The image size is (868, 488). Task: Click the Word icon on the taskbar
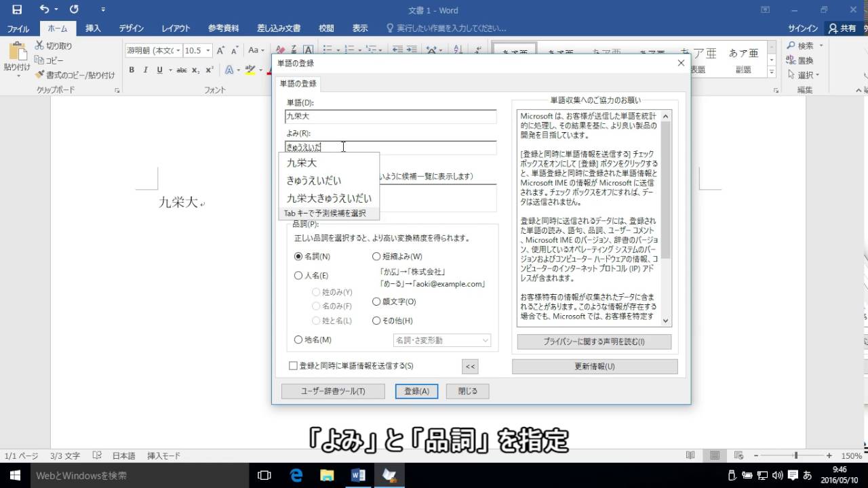tap(358, 475)
